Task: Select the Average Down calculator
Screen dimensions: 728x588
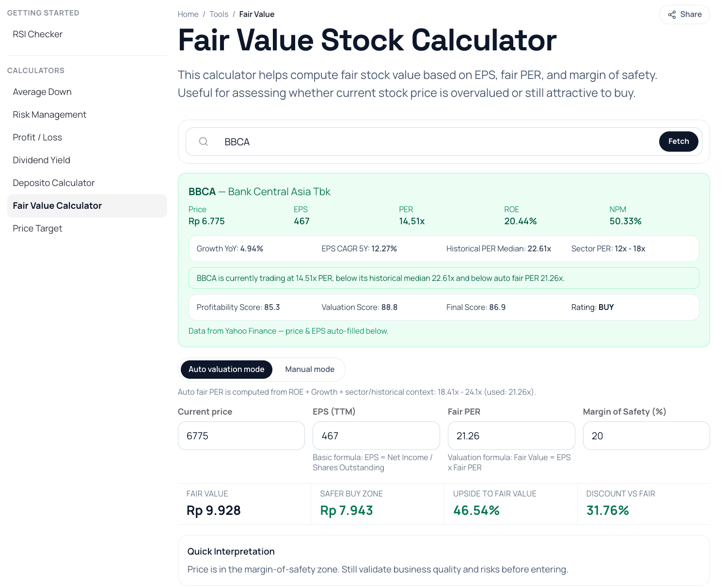Action: (x=42, y=92)
